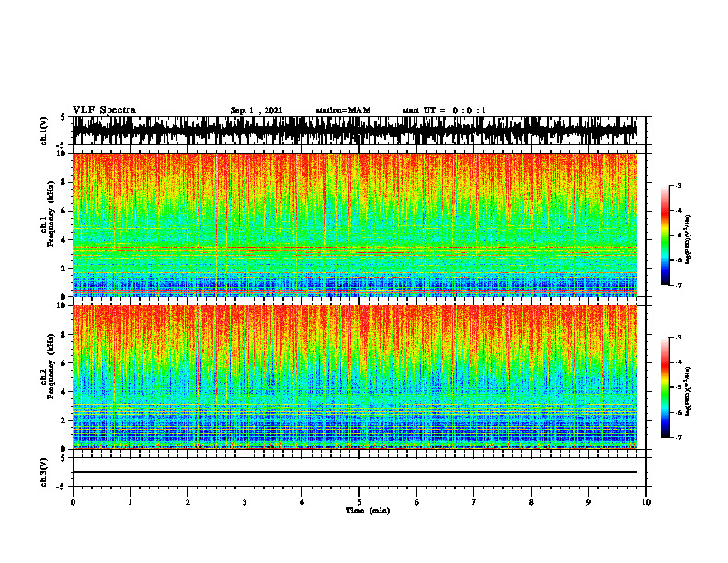
Task: Click the "-3" label on ch.1 color bar
Action: [677, 186]
